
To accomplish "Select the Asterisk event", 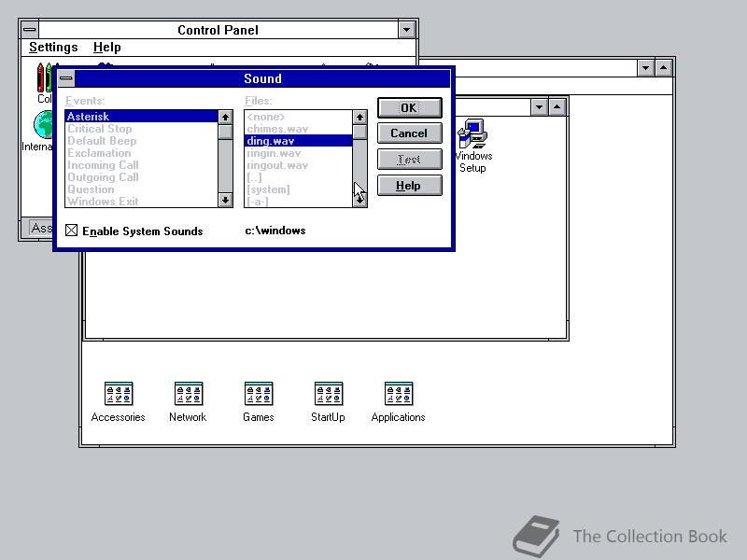I will pyautogui.click(x=142, y=116).
